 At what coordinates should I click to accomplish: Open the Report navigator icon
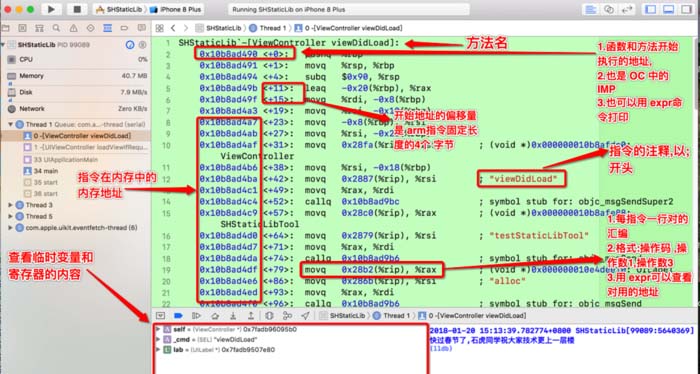point(142,28)
